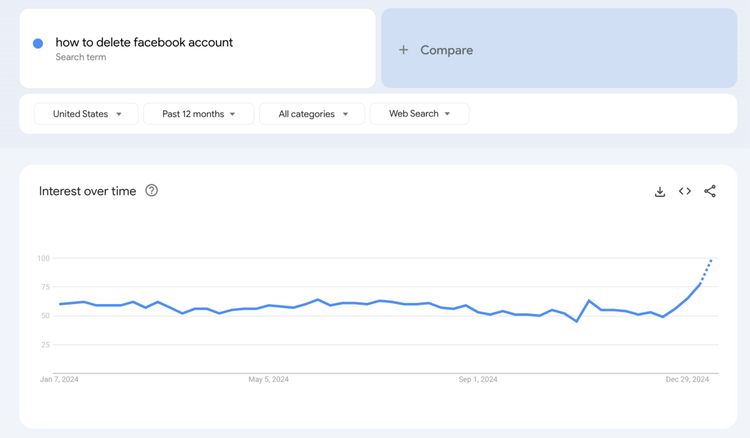The width and height of the screenshot is (750, 438).
Task: Click the share icon on the chart card
Action: tap(710, 191)
